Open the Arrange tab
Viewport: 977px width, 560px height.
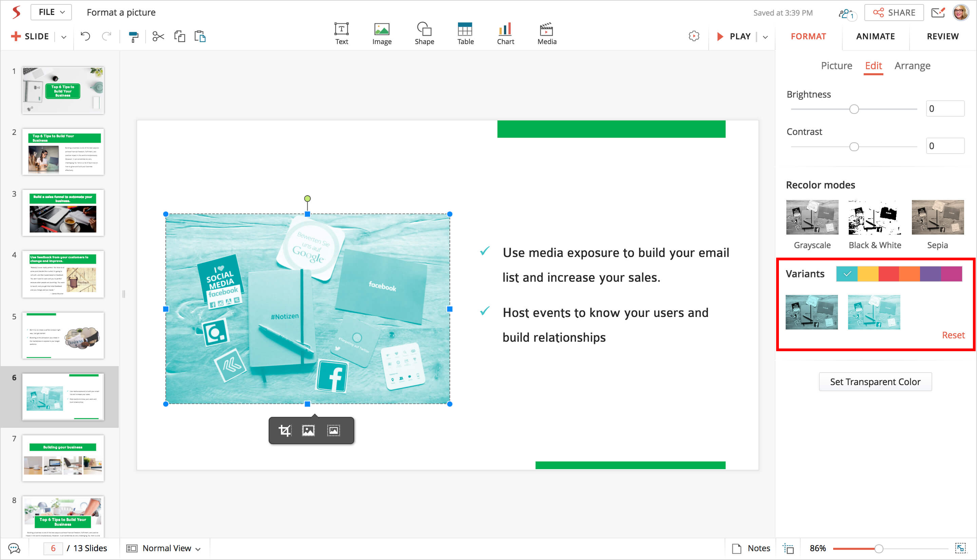912,66
